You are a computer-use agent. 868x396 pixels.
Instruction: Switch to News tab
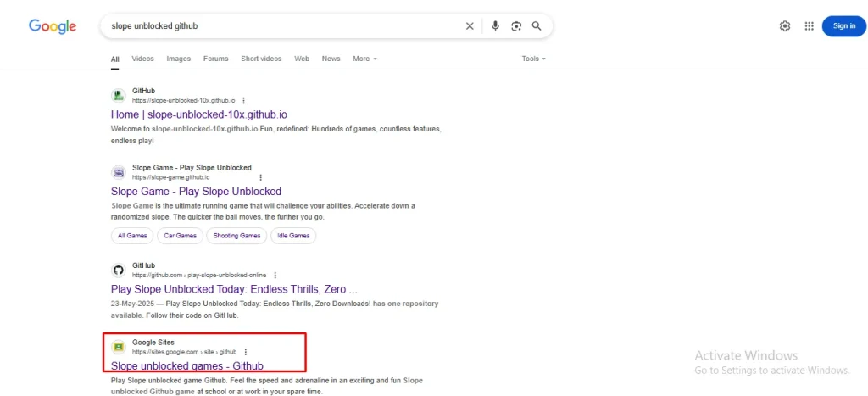[331, 59]
